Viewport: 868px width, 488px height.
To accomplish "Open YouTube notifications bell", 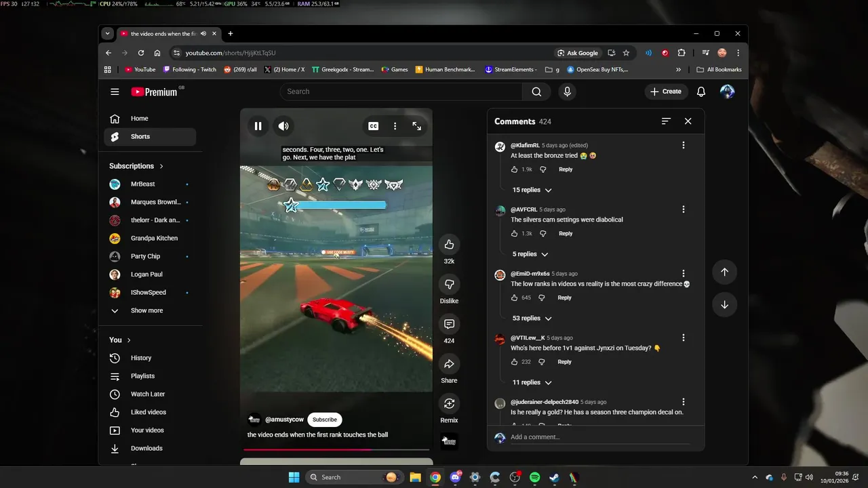I will pos(701,91).
